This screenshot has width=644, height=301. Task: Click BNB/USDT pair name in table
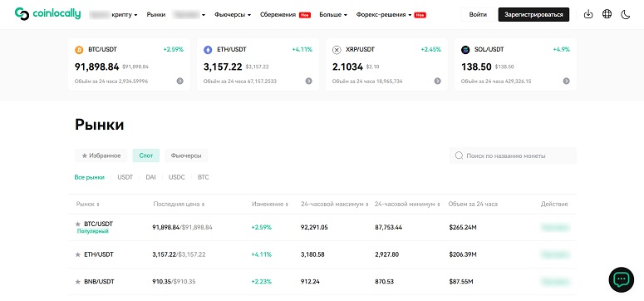click(x=99, y=282)
